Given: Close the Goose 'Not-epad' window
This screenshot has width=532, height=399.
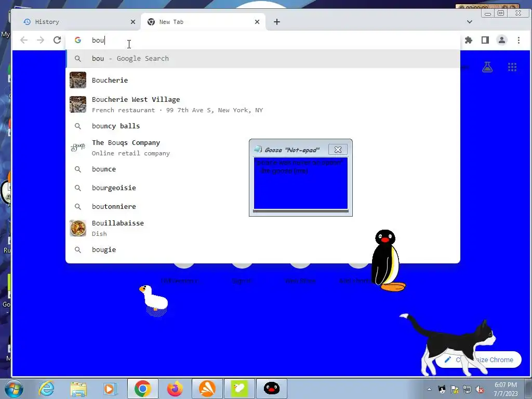Looking at the screenshot, I should tap(338, 149).
